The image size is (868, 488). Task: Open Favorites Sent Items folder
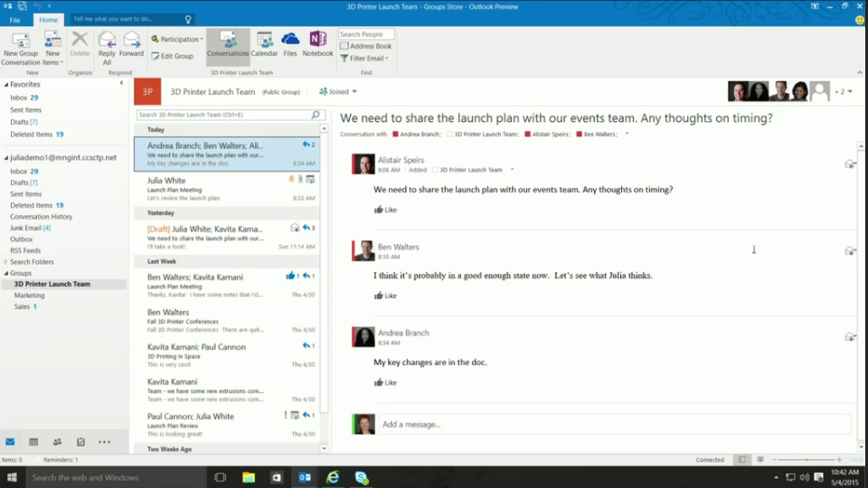tap(25, 110)
